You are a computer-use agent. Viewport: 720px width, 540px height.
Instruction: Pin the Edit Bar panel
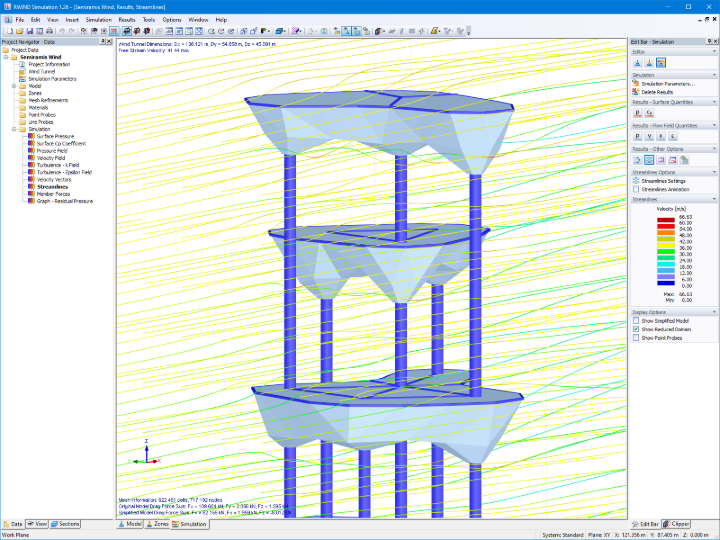coord(709,41)
